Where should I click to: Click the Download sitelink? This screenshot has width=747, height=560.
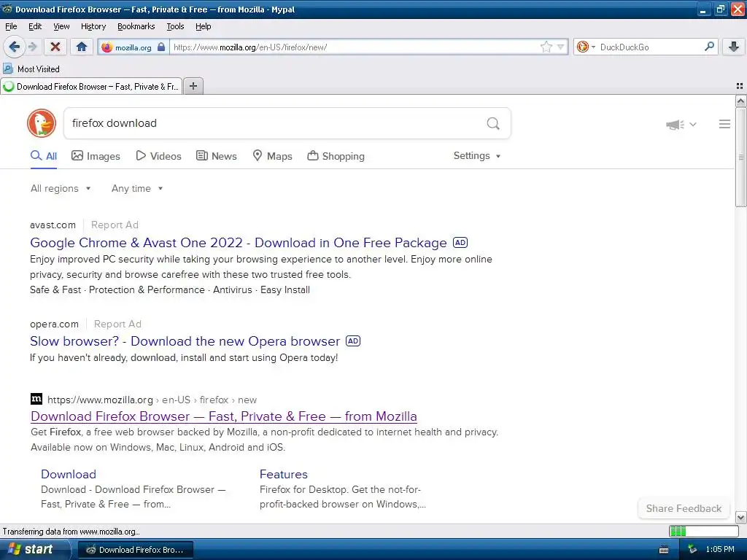69,474
